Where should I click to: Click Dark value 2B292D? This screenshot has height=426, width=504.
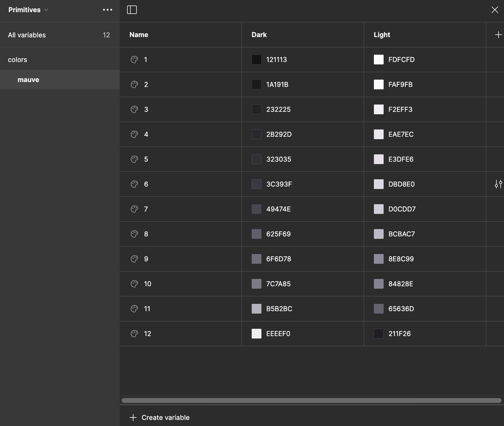(x=279, y=134)
